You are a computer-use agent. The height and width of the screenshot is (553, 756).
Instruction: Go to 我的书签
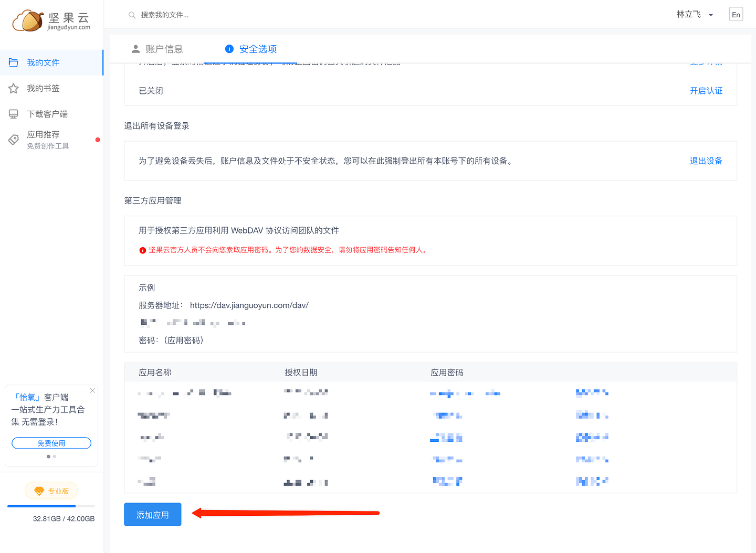pyautogui.click(x=51, y=88)
